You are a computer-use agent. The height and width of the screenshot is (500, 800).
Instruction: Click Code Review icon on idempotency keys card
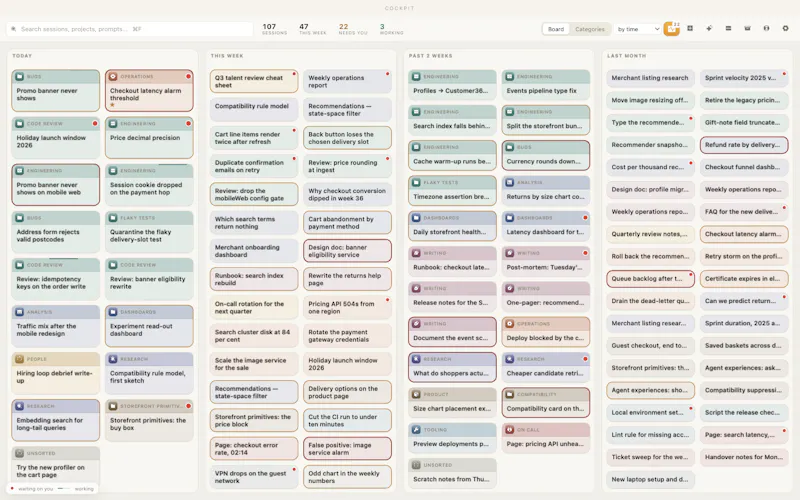19,265
